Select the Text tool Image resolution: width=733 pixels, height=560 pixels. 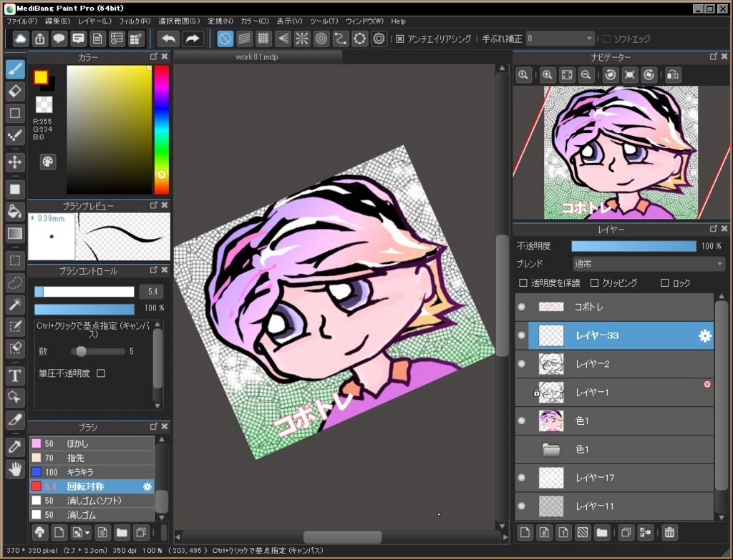pos(15,375)
